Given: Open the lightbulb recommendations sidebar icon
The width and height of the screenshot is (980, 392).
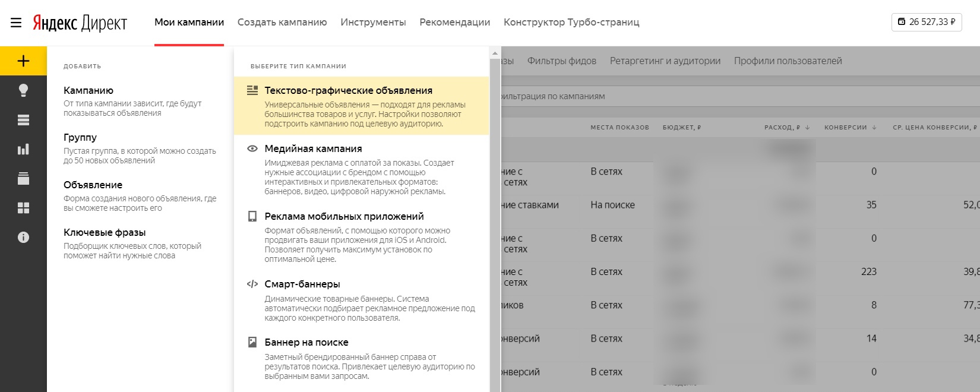Looking at the screenshot, I should click(23, 90).
